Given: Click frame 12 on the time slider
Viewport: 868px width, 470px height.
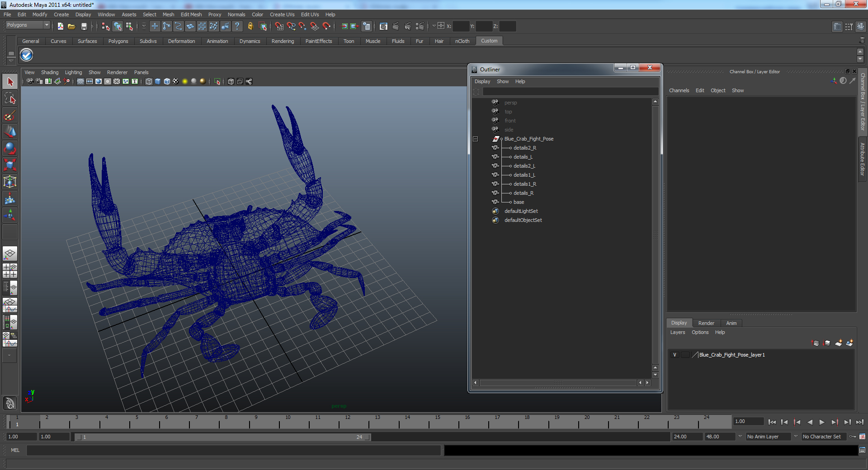Looking at the screenshot, I should click(x=347, y=422).
